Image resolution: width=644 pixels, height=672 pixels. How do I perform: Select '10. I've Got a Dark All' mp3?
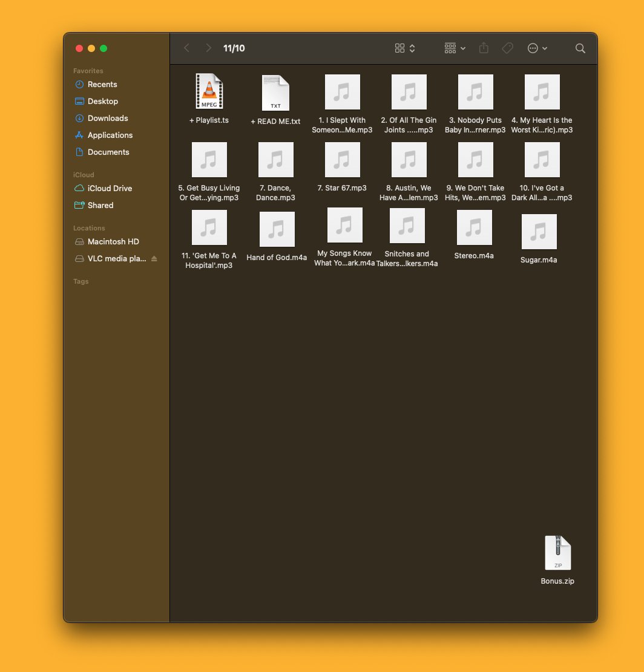(542, 160)
